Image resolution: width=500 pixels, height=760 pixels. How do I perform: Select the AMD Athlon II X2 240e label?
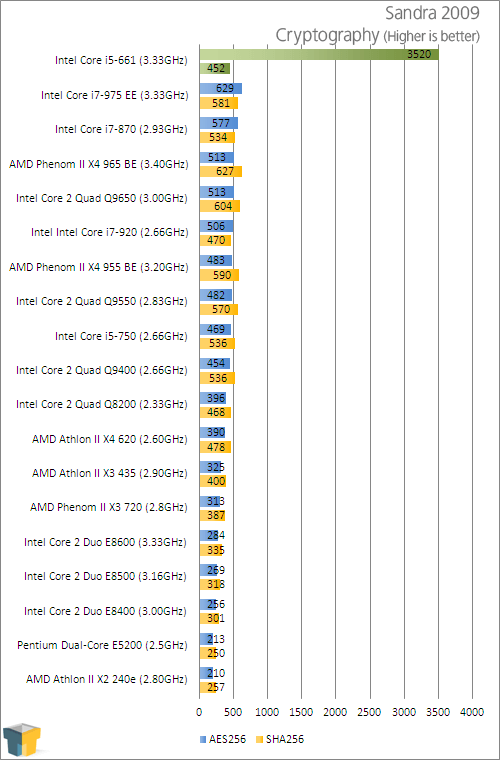107,680
